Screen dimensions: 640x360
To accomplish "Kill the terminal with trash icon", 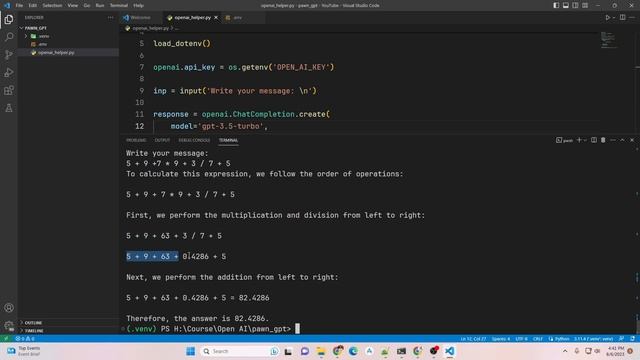I will 603,140.
